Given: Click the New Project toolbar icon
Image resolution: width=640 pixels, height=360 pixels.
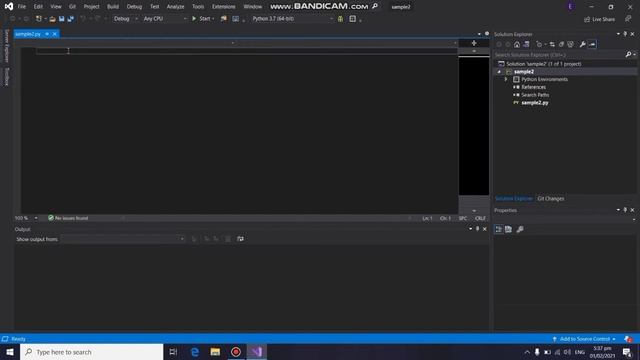Looking at the screenshot, I should [x=39, y=19].
